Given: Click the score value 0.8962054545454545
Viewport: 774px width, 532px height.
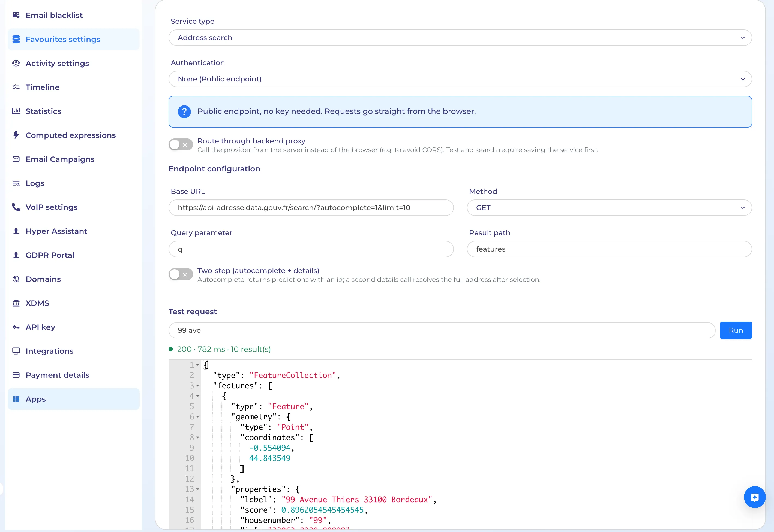Looking at the screenshot, I should (322, 510).
